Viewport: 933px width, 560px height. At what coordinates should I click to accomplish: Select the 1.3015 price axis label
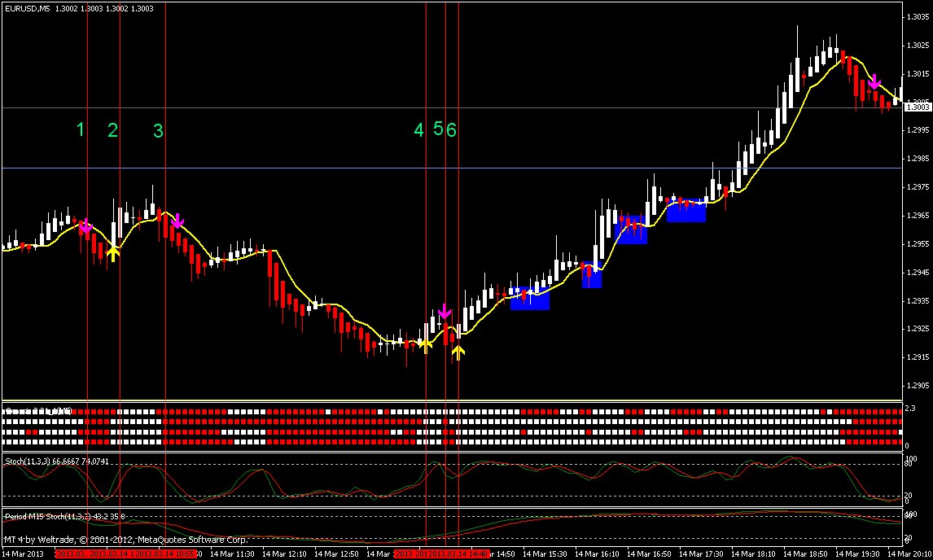pyautogui.click(x=918, y=74)
